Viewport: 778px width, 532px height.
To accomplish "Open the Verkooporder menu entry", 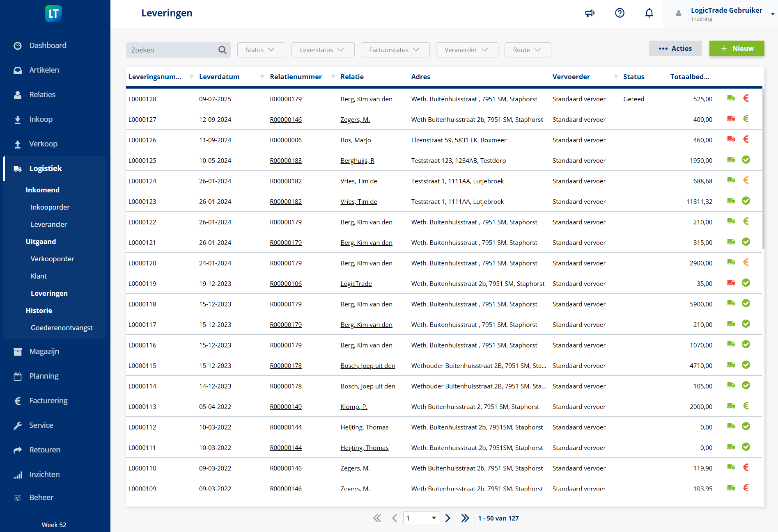I will point(52,259).
